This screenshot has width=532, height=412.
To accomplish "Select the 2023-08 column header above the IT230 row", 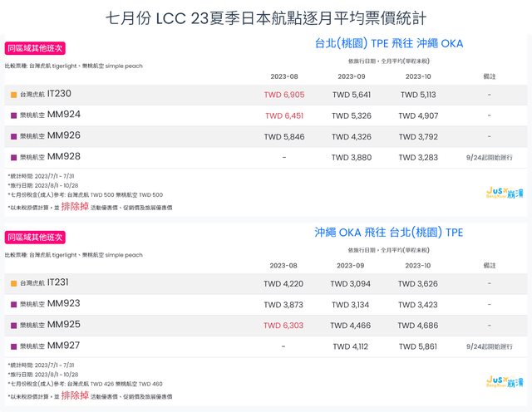I will [283, 76].
